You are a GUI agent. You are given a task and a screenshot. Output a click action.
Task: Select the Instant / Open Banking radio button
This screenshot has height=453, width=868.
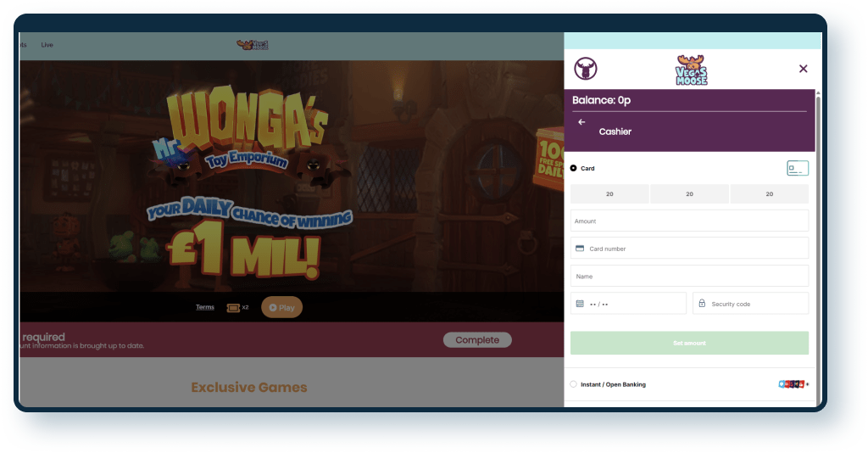[574, 384]
